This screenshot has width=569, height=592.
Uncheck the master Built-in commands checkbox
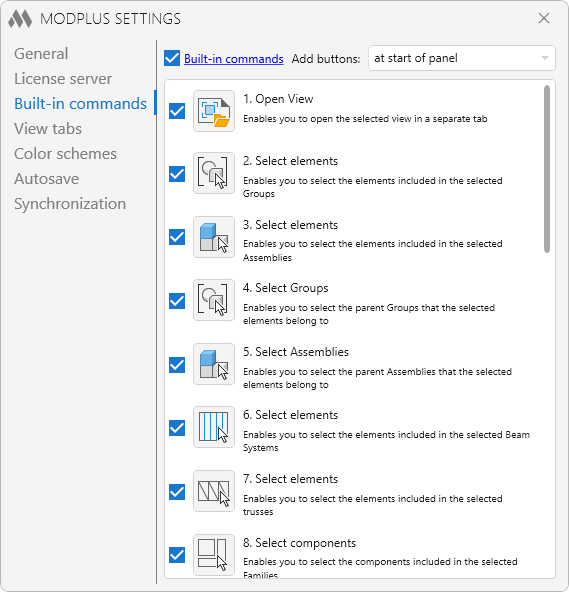coord(172,59)
